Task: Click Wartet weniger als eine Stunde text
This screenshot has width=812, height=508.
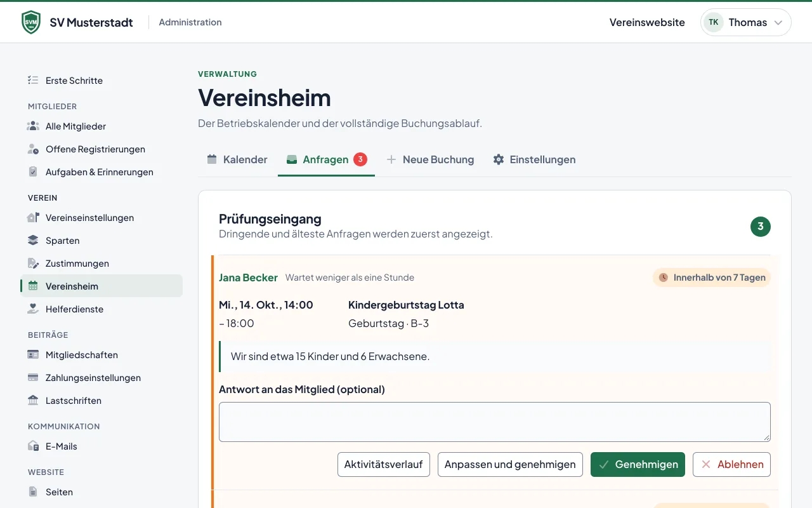Action: [x=350, y=277]
